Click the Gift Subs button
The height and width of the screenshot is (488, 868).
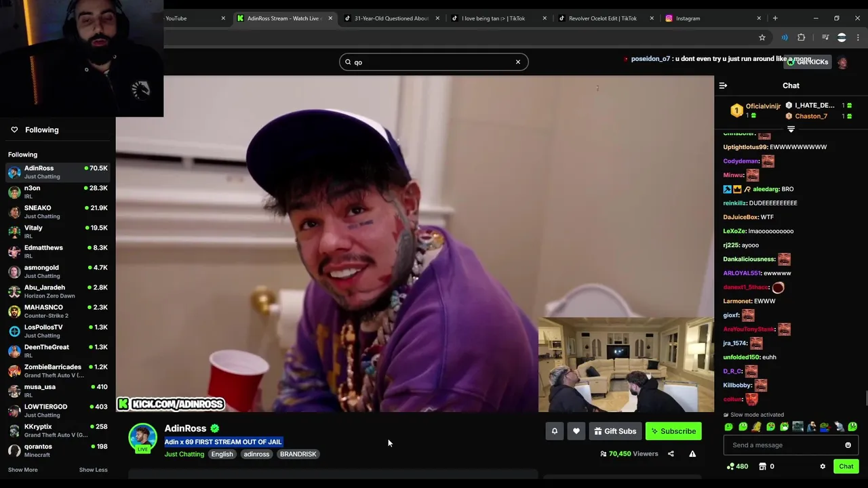(615, 431)
